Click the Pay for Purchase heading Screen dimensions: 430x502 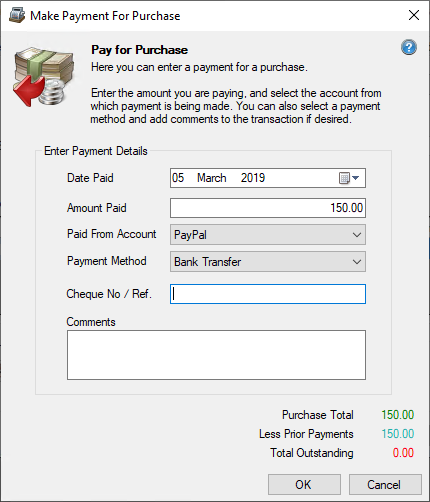pos(139,50)
